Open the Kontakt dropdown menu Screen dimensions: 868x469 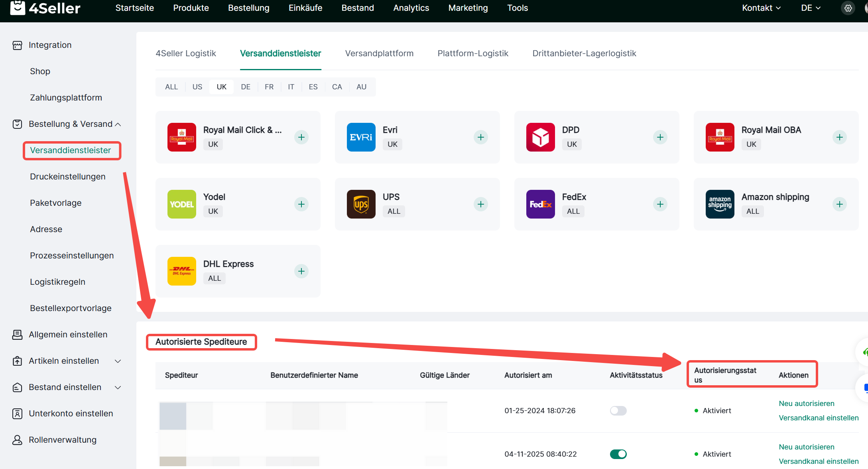pyautogui.click(x=761, y=8)
